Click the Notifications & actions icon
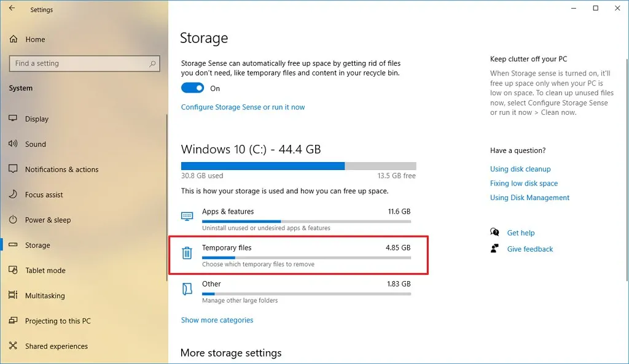629x364 pixels. tap(14, 169)
